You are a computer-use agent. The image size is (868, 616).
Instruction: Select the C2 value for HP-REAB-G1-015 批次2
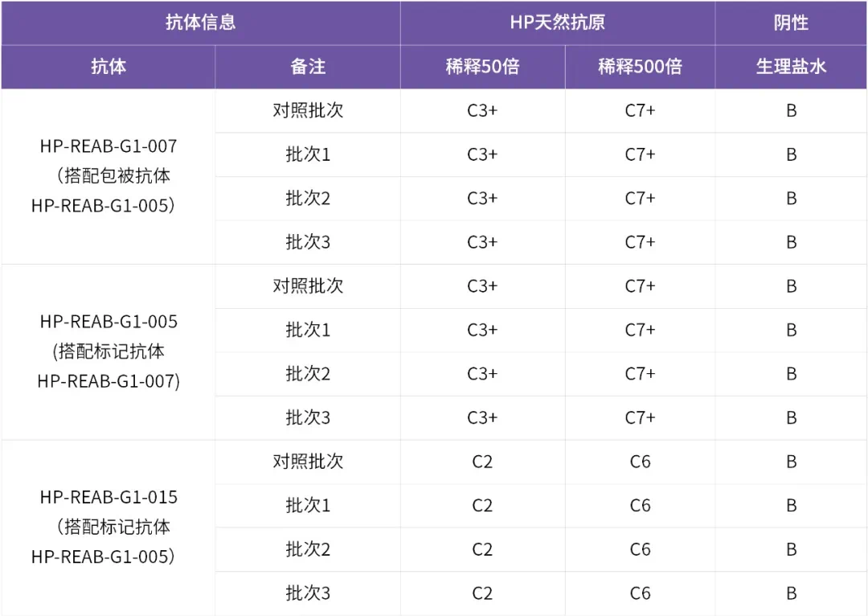pos(482,549)
